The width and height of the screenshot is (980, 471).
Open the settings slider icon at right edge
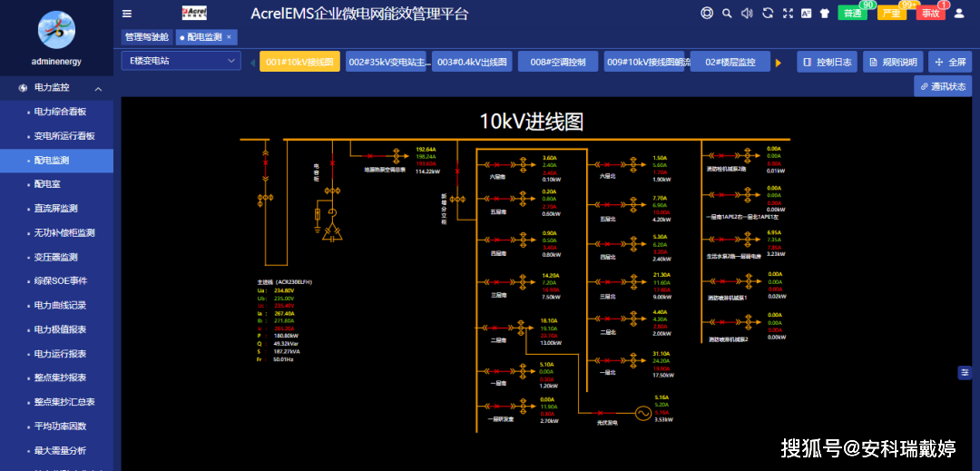point(965,372)
